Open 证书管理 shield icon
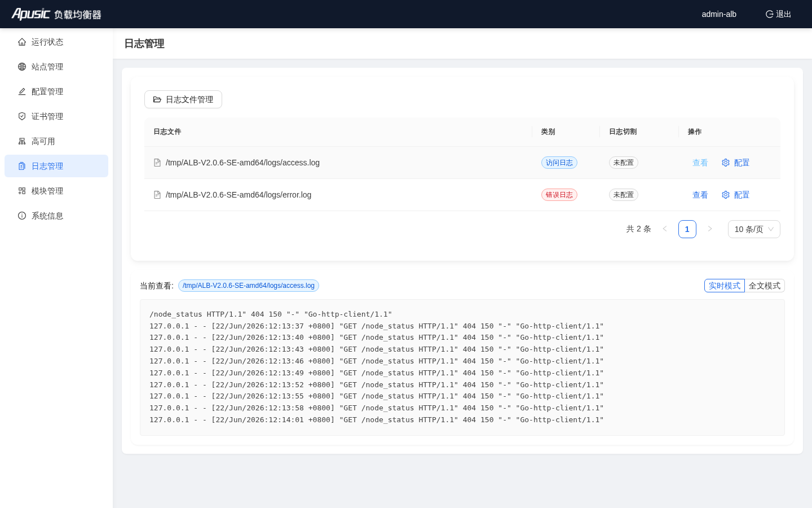Image resolution: width=812 pixels, height=508 pixels. (22, 116)
